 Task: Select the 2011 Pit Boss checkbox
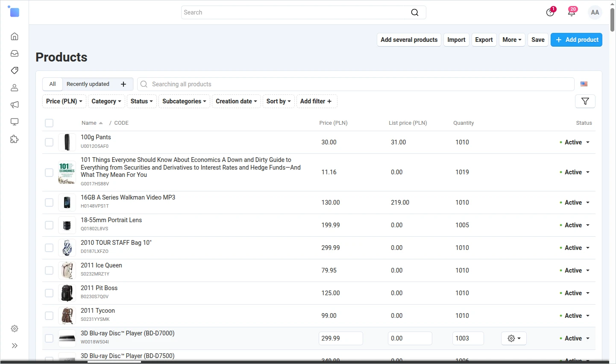[x=49, y=293]
